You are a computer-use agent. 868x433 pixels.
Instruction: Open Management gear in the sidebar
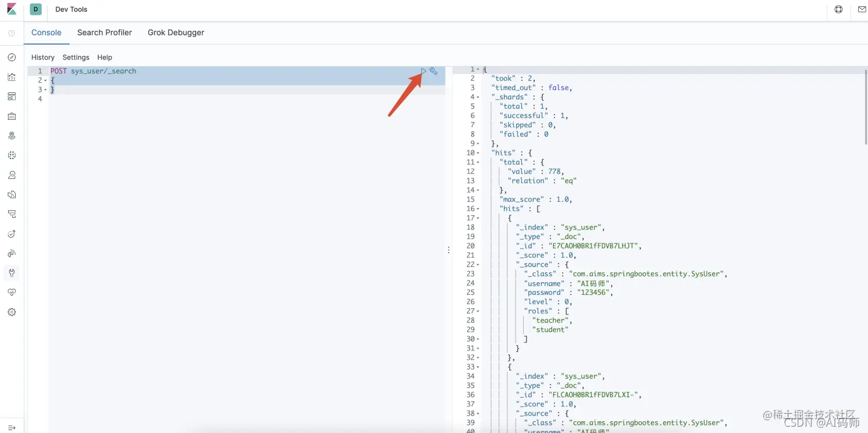12,312
